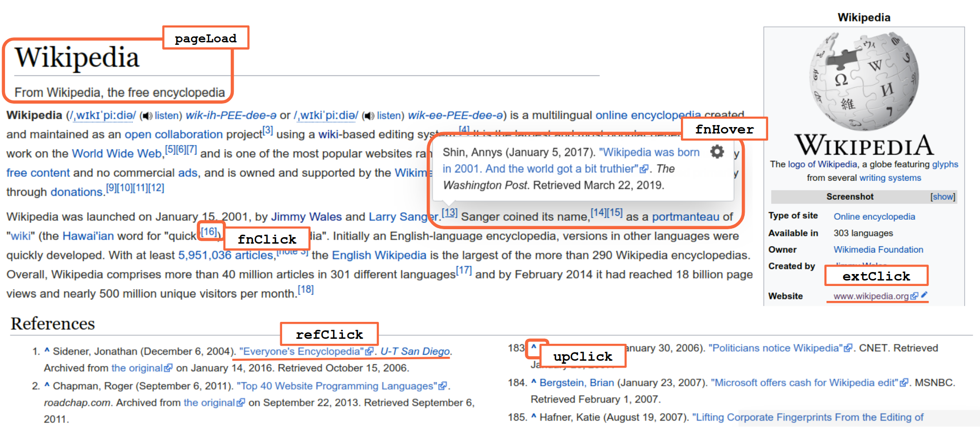Click external icon after "the original" in reference 2
980x427 pixels.
pyautogui.click(x=241, y=403)
